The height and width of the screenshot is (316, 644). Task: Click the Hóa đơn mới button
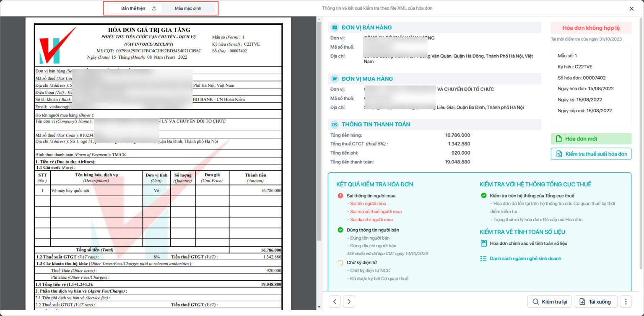tap(591, 139)
